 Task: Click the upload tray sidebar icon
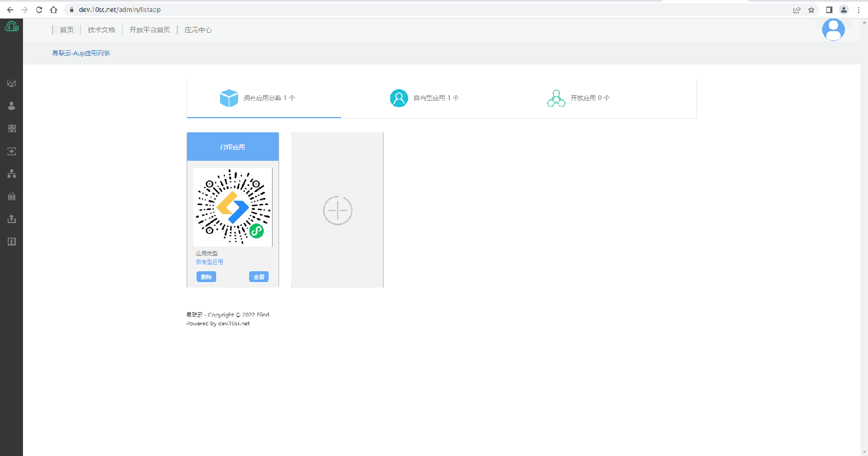click(x=11, y=219)
